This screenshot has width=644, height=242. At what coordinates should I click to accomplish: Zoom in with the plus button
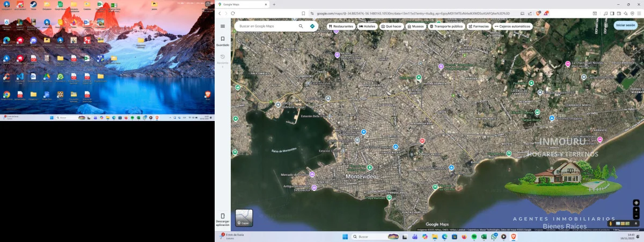tap(636, 210)
